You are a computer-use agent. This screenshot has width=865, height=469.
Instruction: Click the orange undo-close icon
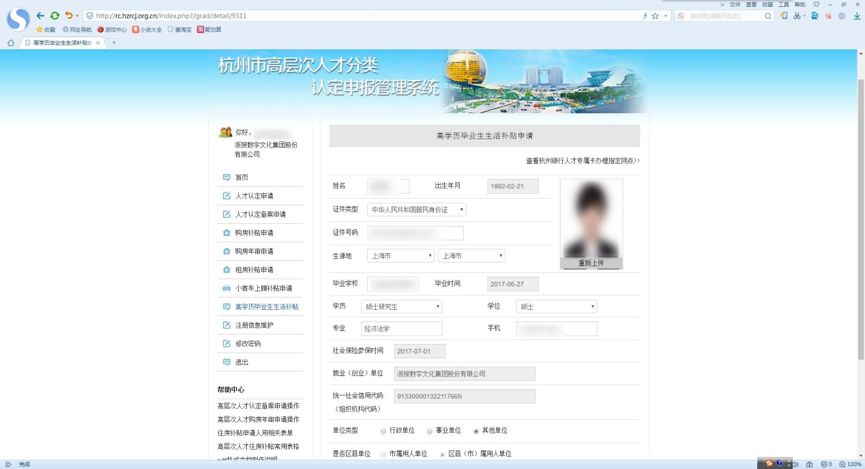(68, 15)
